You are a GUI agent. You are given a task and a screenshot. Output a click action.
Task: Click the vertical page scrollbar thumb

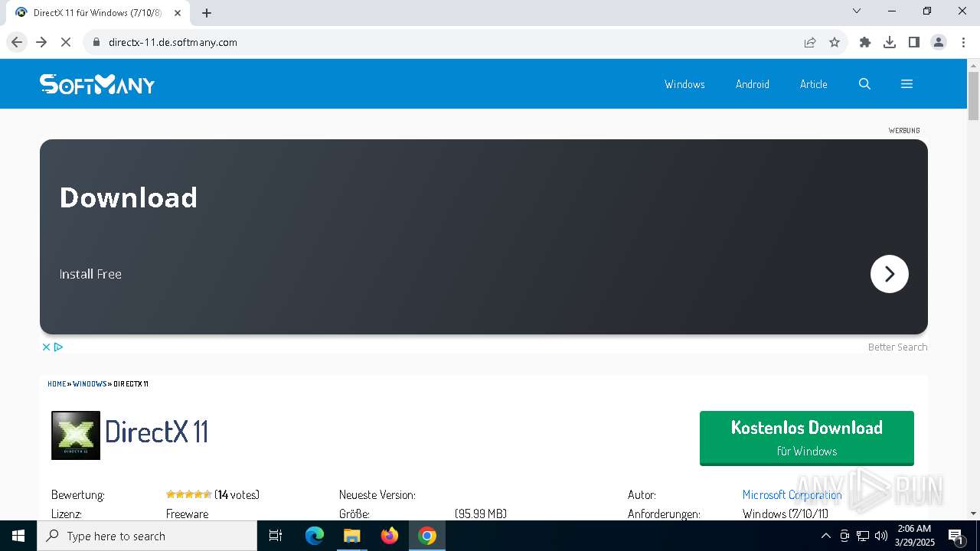pos(973,96)
